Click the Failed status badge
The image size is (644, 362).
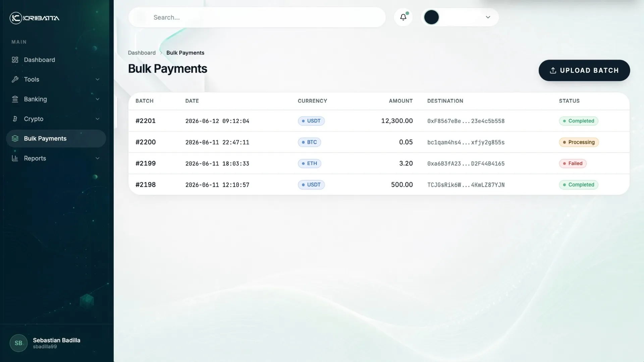point(573,163)
